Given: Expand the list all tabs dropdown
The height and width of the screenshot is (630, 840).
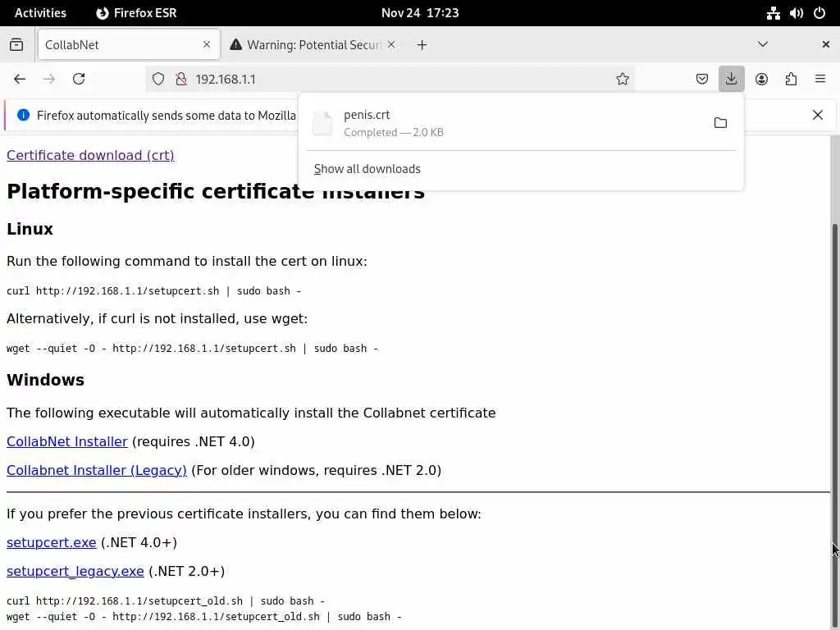Looking at the screenshot, I should [x=762, y=44].
